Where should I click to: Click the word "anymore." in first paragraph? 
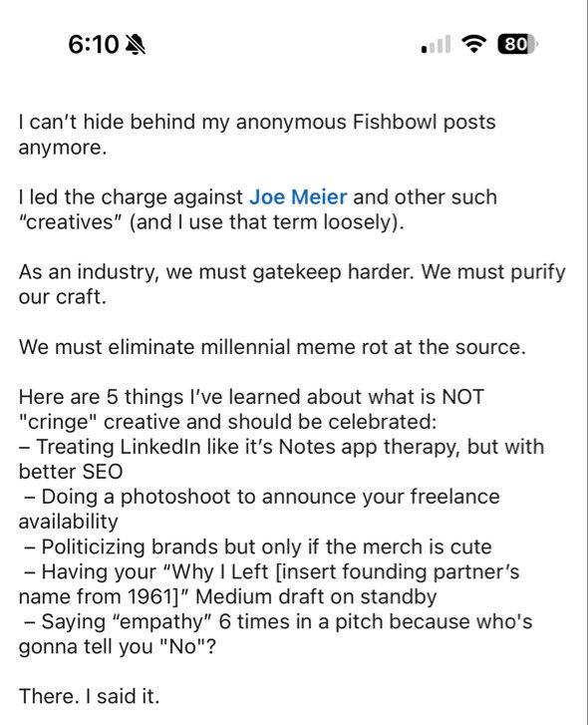tap(63, 149)
